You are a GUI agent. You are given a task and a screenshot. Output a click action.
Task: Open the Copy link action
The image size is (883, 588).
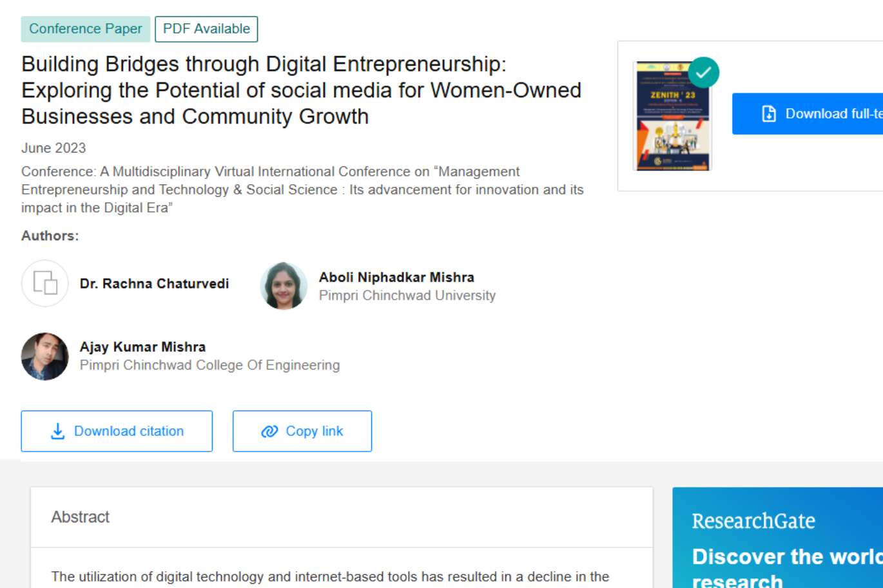[x=302, y=431]
